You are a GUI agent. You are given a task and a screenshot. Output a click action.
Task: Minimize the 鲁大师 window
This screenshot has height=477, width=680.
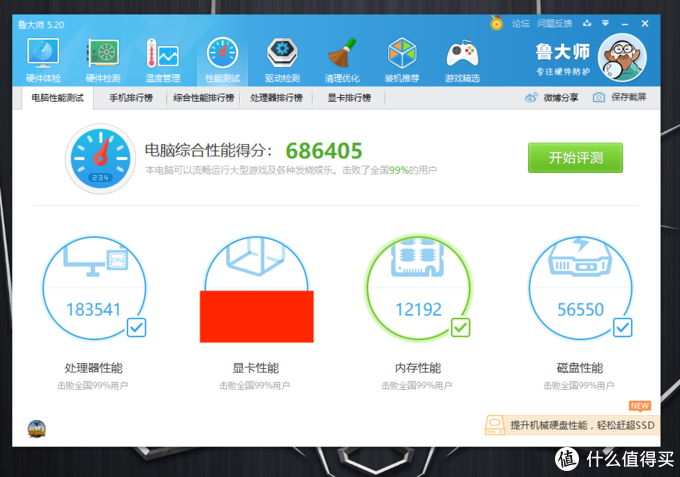click(625, 24)
